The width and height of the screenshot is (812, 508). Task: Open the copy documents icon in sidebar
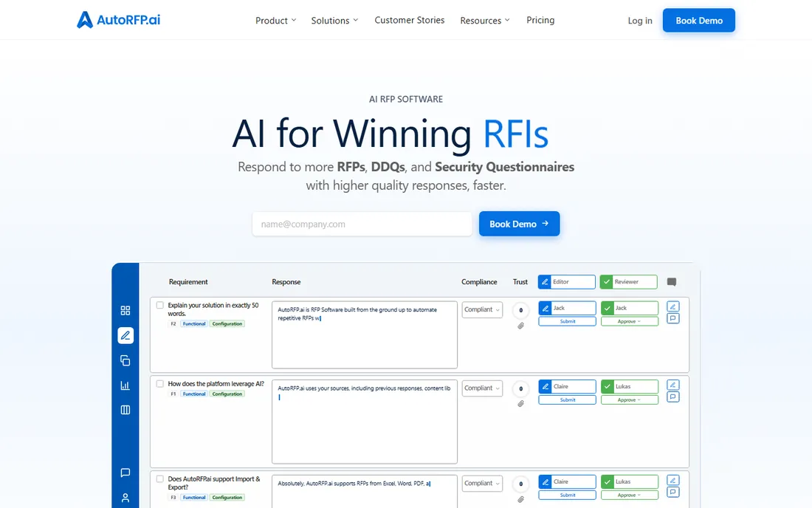[125, 360]
